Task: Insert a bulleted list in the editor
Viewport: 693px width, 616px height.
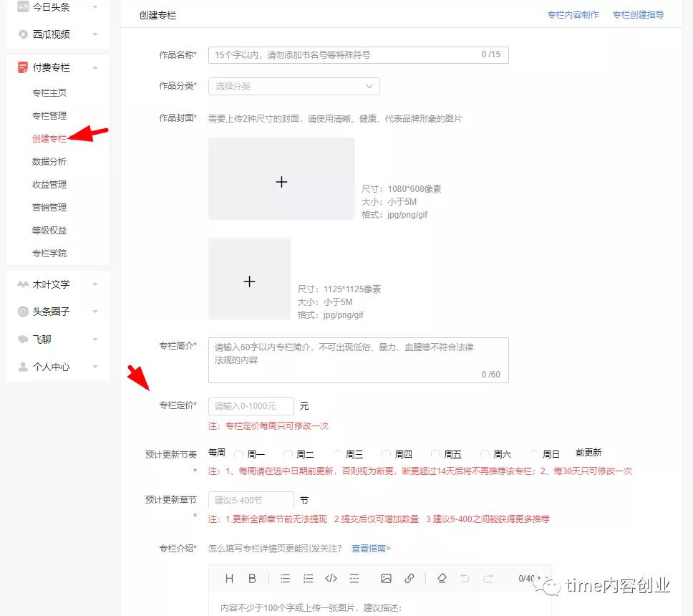Action: pyautogui.click(x=285, y=578)
